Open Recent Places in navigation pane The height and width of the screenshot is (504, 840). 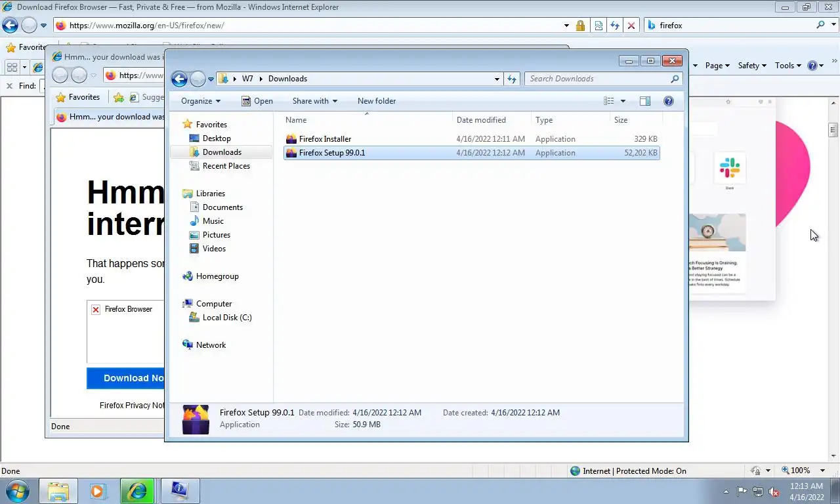pos(220,166)
